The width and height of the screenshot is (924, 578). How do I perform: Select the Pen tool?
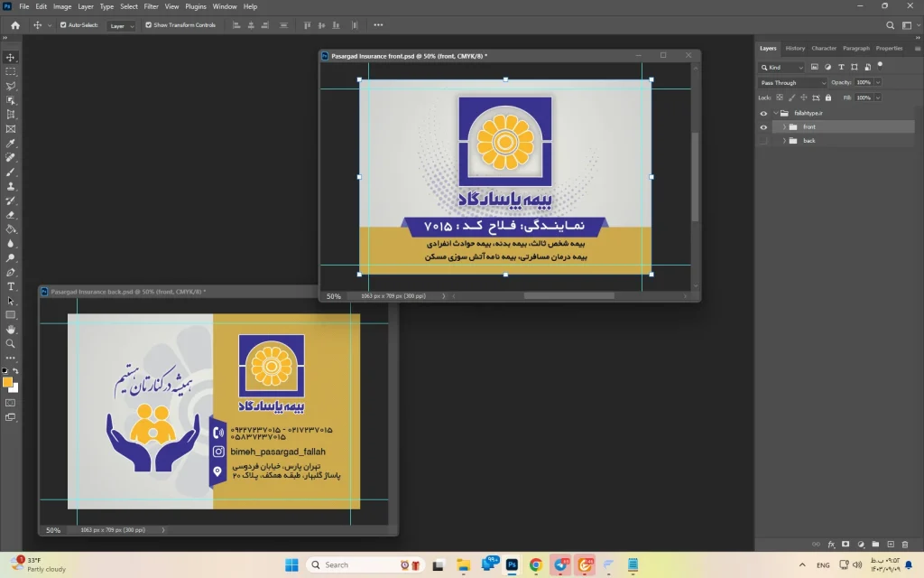[x=11, y=273]
